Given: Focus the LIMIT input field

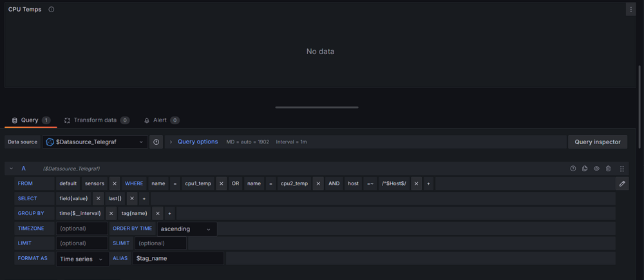Looking at the screenshot, I should tap(82, 243).
